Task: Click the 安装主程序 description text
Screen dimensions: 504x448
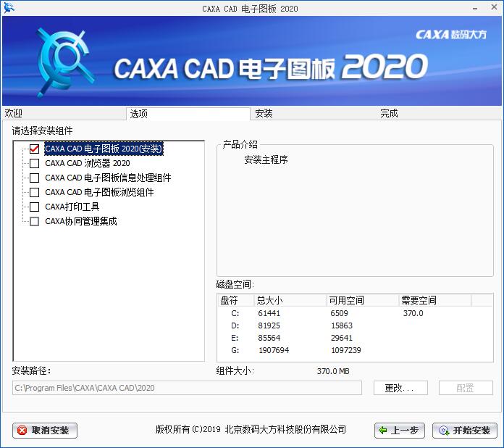Action: click(266, 159)
